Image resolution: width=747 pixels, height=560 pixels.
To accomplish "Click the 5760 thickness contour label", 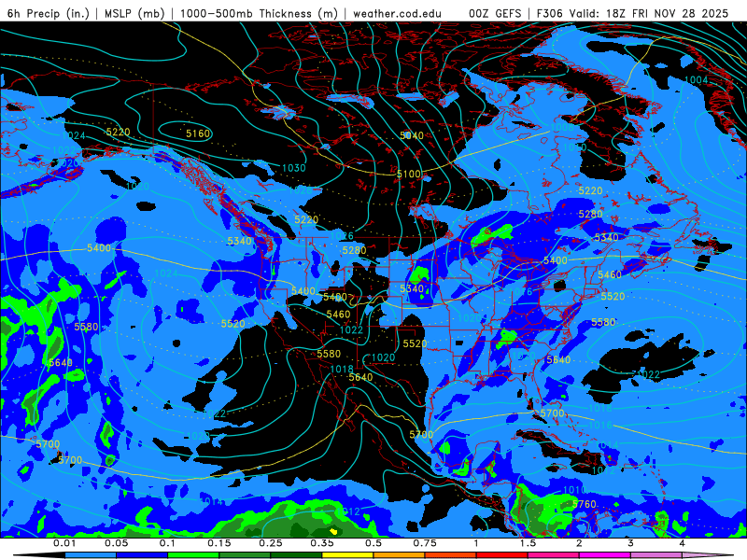I will 585,504.
